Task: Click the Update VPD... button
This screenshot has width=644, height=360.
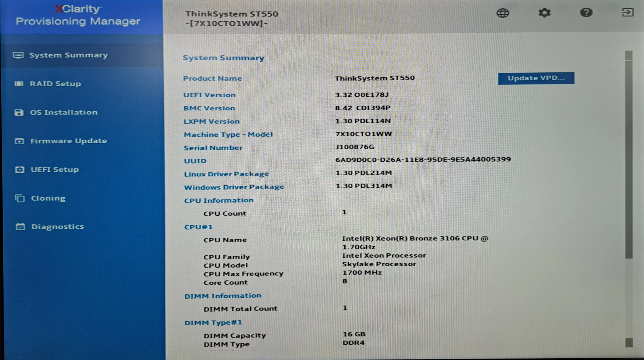Action: click(536, 78)
